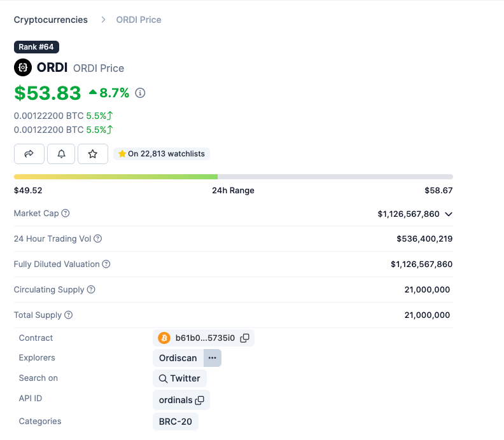
Task: Click the Total Supply label
Action: click(x=38, y=315)
